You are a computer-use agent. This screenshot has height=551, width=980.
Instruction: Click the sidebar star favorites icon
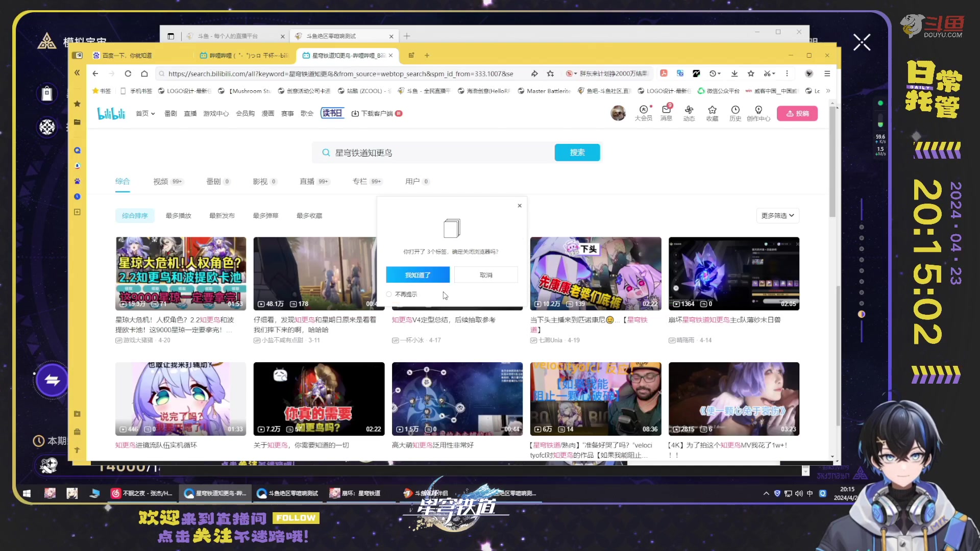point(77,104)
